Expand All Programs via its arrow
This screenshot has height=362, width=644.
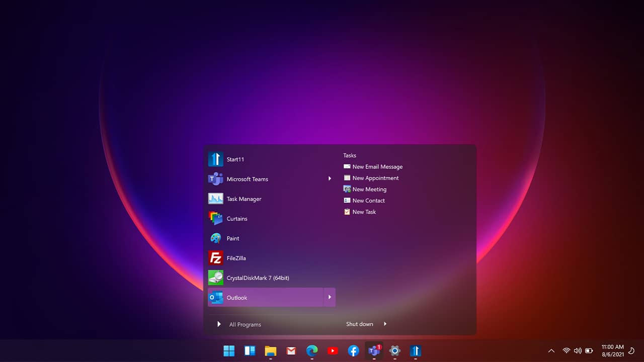click(219, 324)
